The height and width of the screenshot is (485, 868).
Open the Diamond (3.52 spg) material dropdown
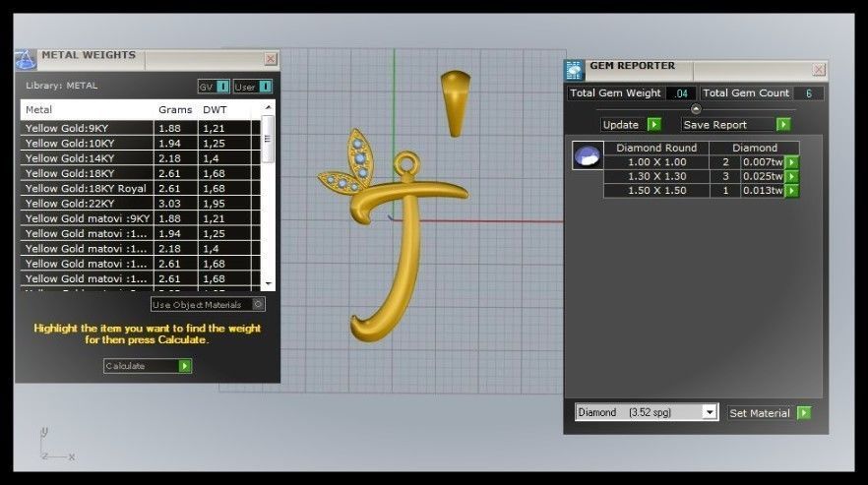click(710, 412)
